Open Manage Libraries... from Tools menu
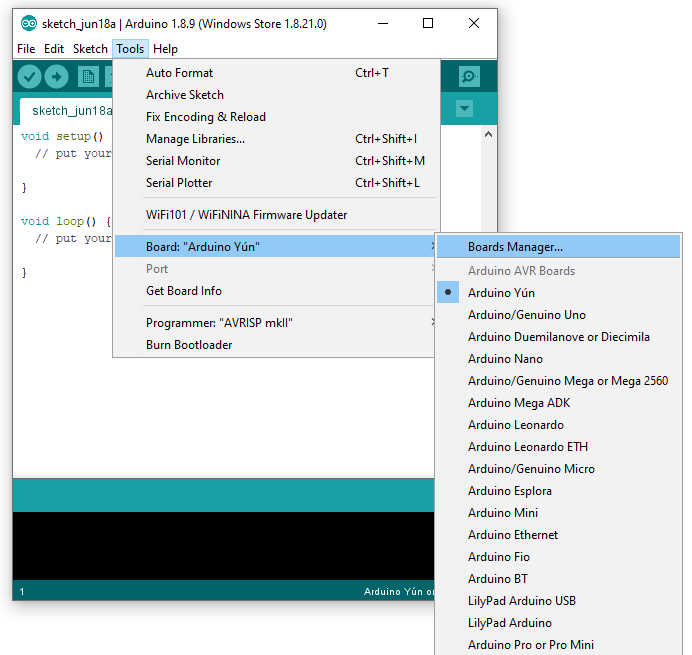Image resolution: width=692 pixels, height=655 pixels. [x=195, y=139]
